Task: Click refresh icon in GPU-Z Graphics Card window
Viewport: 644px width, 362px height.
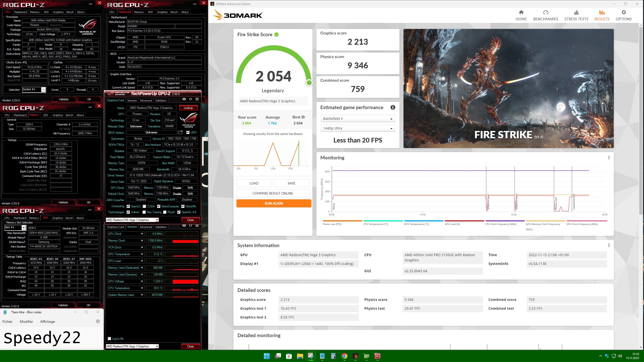Action: (190, 99)
